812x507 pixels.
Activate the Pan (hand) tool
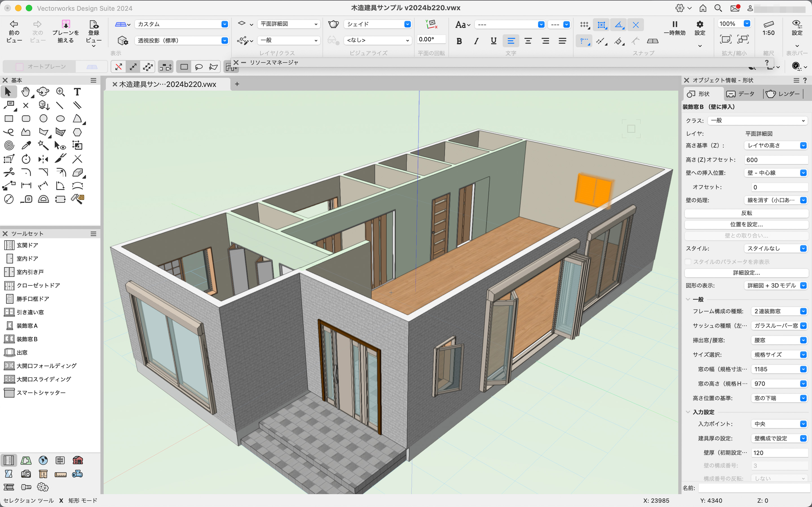pyautogui.click(x=26, y=92)
